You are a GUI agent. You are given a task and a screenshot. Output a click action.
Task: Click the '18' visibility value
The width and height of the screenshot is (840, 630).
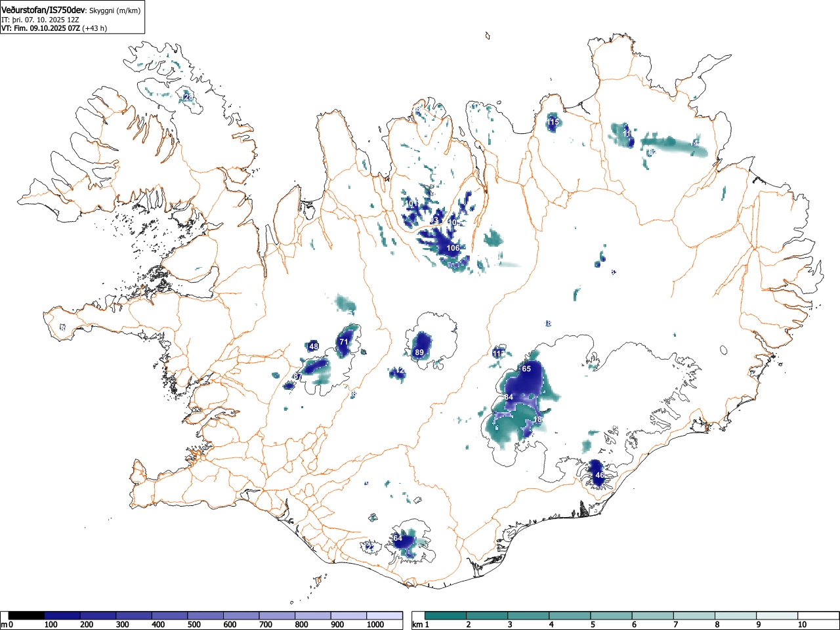(537, 419)
